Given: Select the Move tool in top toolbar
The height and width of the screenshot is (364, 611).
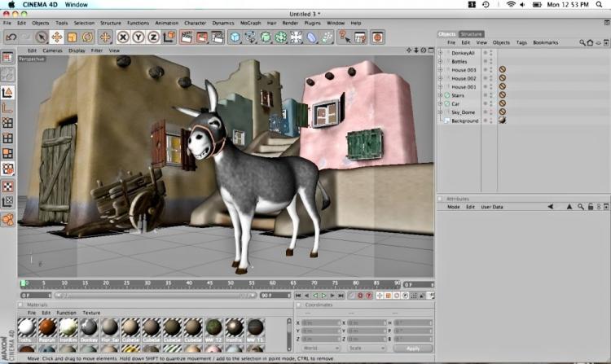Looking at the screenshot, I should [56, 37].
